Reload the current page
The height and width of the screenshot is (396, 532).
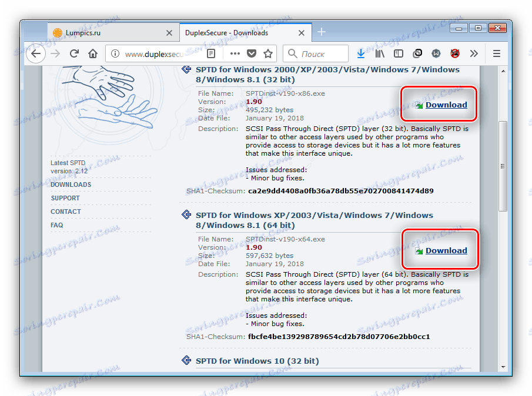(74, 53)
